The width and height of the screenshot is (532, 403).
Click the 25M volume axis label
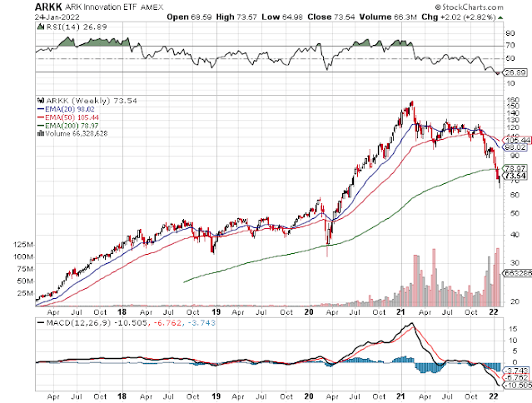(x=26, y=293)
